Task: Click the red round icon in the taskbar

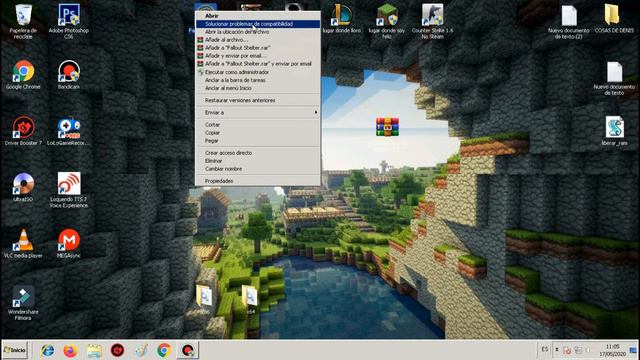Action: [118, 350]
